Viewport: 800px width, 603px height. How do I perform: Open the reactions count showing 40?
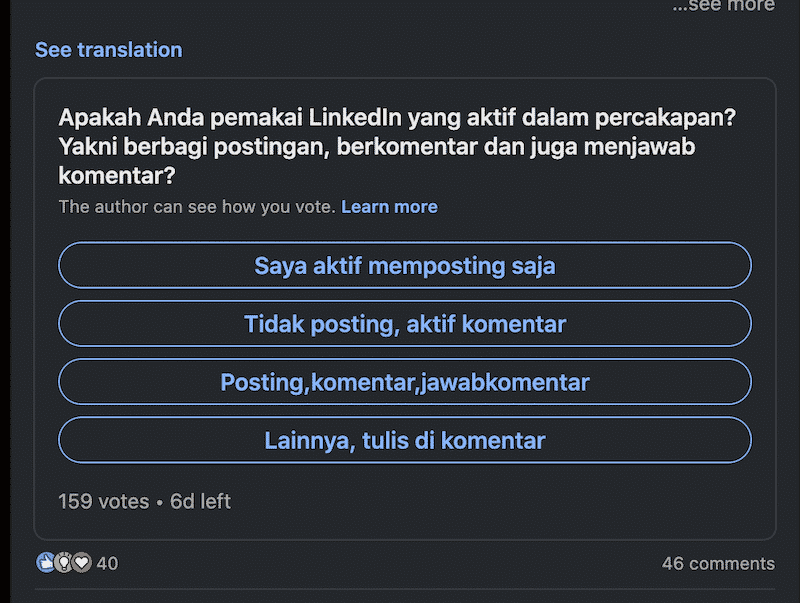coord(107,563)
